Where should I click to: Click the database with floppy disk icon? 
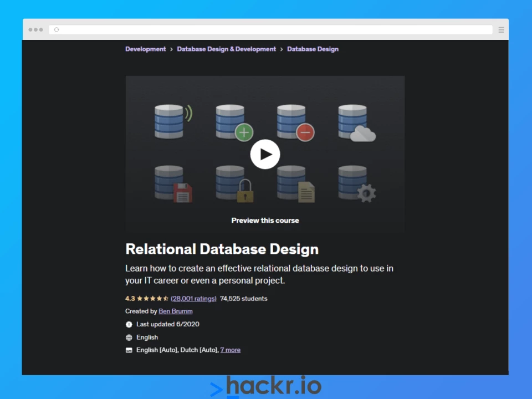point(173,184)
